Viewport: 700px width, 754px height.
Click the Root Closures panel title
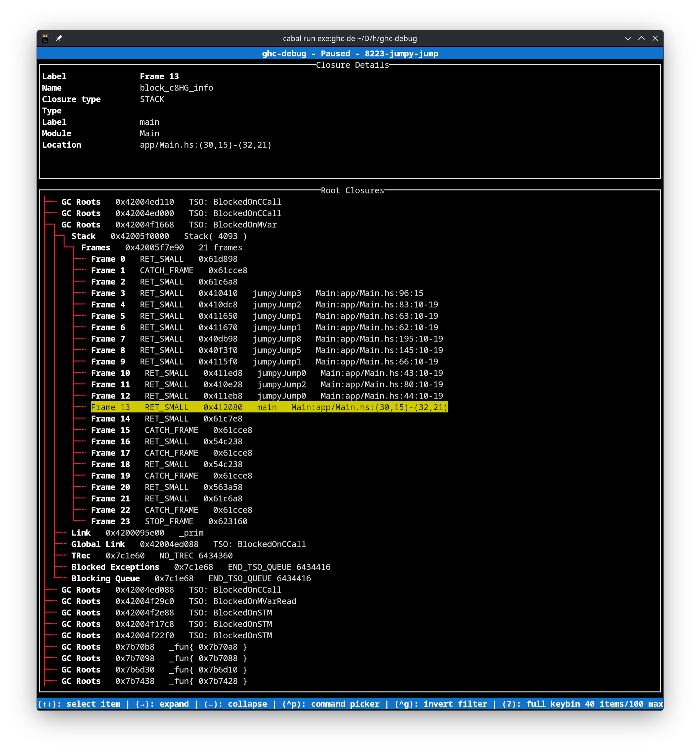click(x=352, y=190)
